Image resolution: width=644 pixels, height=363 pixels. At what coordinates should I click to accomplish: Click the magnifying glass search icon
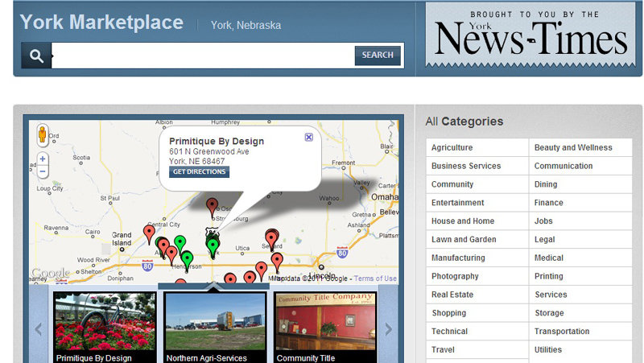[36, 56]
